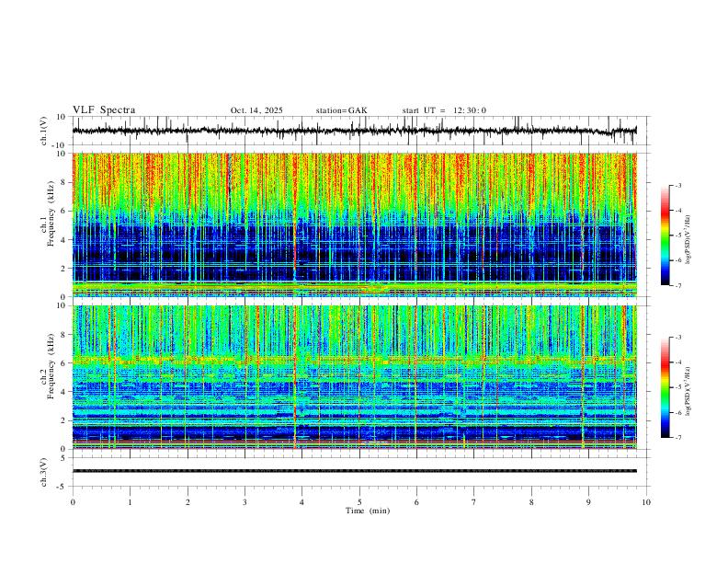Screen dimensions: 728x563
Task: Click the upper color bar "-3" label
Action: (677, 185)
